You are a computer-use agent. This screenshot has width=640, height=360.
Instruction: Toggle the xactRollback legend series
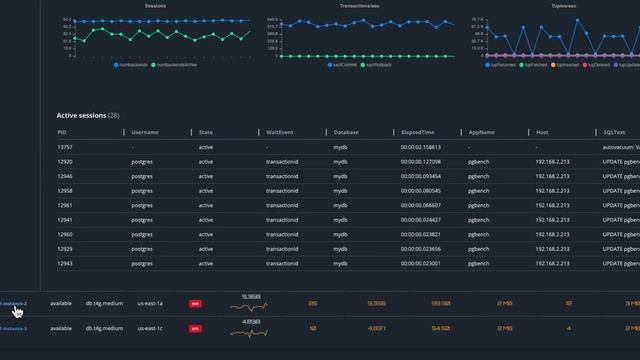point(376,65)
